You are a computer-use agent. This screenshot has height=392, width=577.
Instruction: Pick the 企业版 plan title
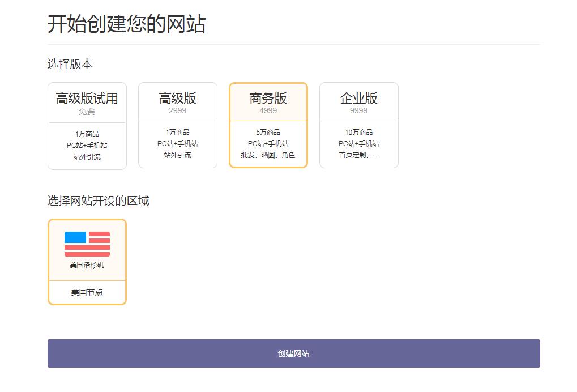pos(359,98)
